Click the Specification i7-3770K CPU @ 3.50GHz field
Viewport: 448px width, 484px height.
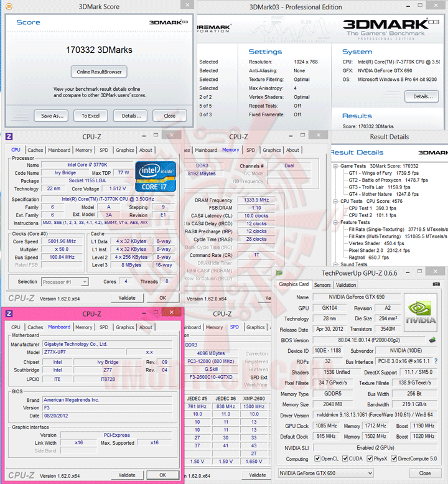(x=108, y=199)
